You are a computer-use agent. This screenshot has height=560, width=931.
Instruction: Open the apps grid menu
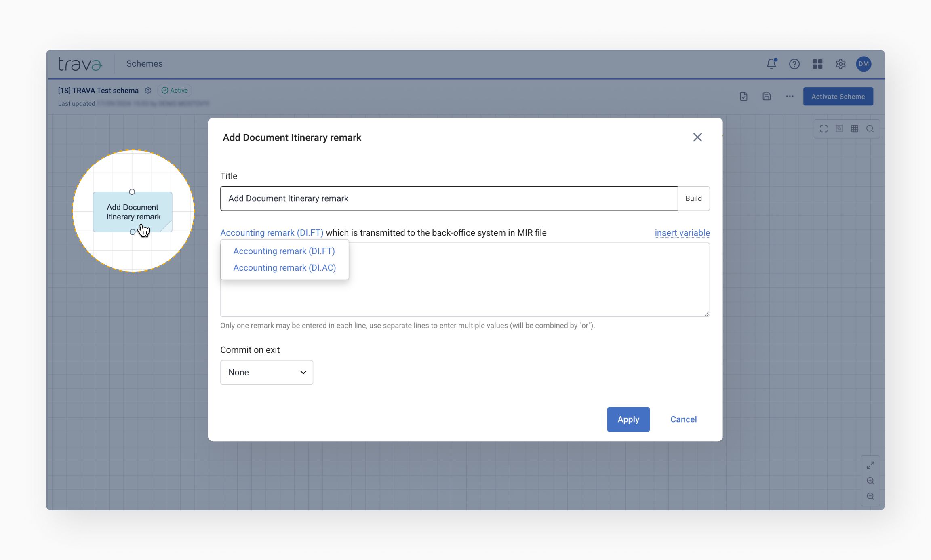(817, 64)
